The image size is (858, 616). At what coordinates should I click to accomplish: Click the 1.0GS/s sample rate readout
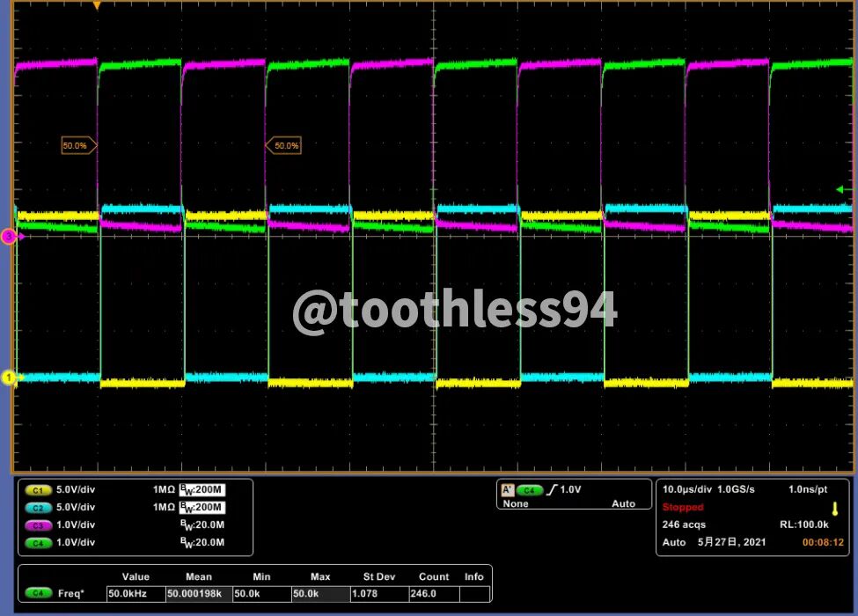pyautogui.click(x=736, y=489)
